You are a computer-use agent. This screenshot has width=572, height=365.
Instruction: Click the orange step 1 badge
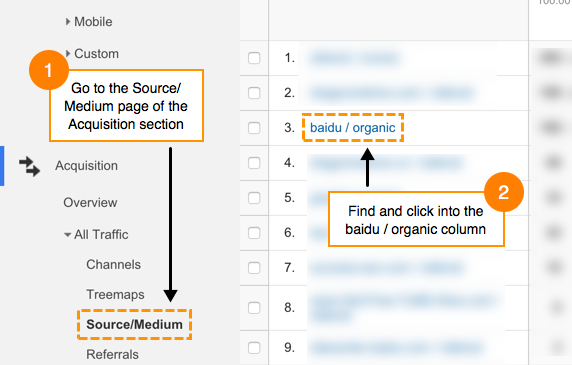pyautogui.click(x=49, y=70)
